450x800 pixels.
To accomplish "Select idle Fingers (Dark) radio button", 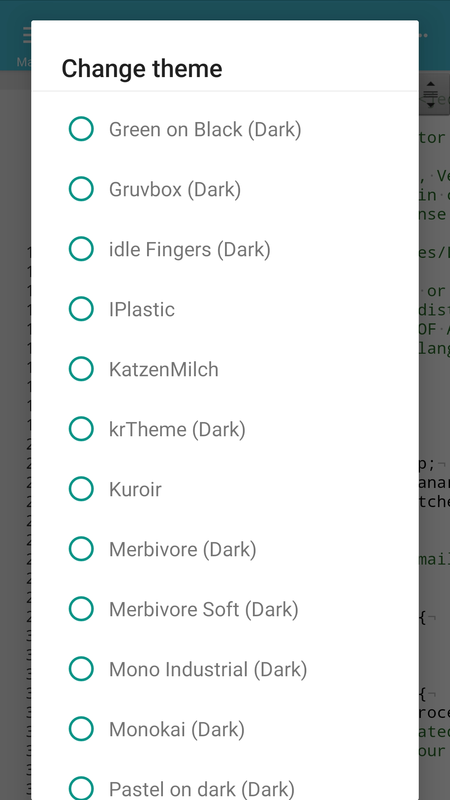I will [81, 249].
